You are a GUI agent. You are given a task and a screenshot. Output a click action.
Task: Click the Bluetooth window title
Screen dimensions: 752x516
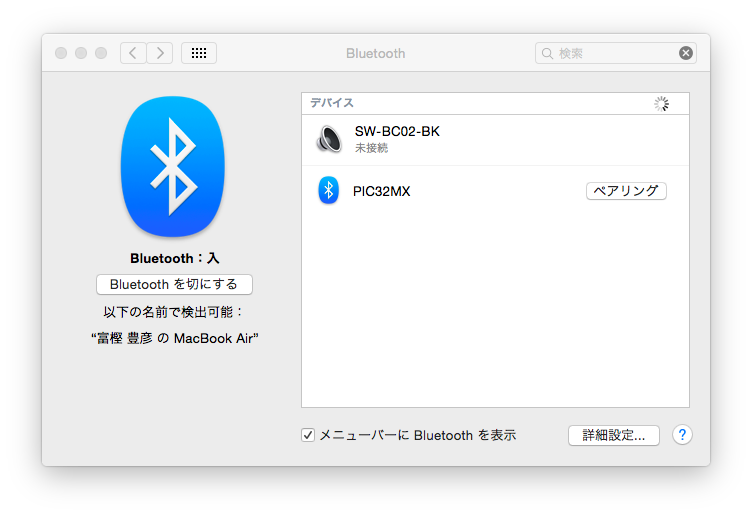pos(376,53)
